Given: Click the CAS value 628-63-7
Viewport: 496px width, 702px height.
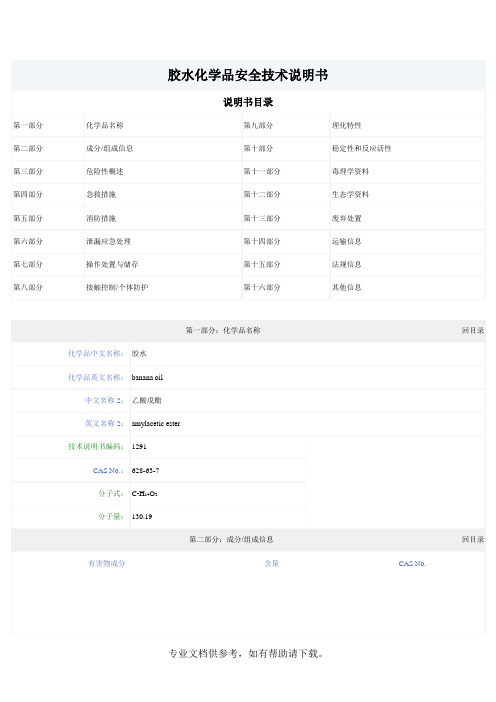Looking at the screenshot, I should click(x=145, y=471).
